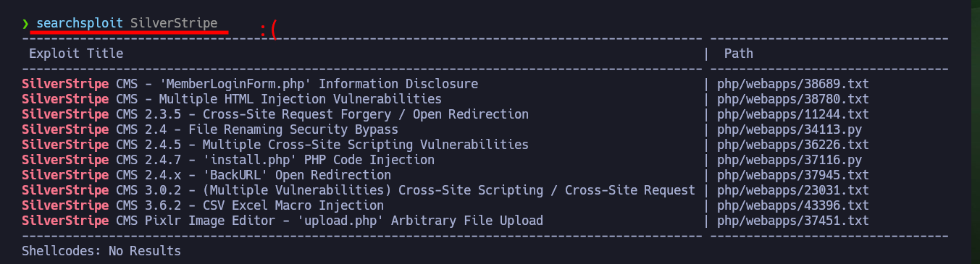Click the green prompt arrow symbol
Image resolution: width=980 pixels, height=264 pixels.
(25, 24)
